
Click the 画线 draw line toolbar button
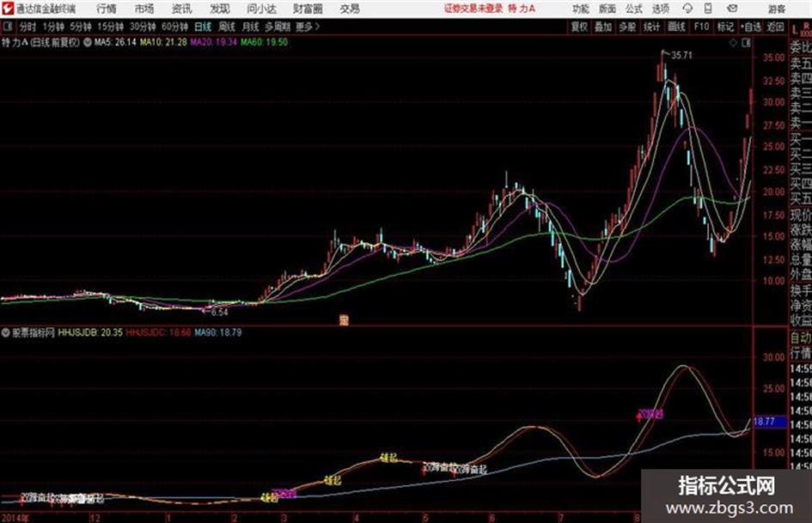pyautogui.click(x=676, y=27)
